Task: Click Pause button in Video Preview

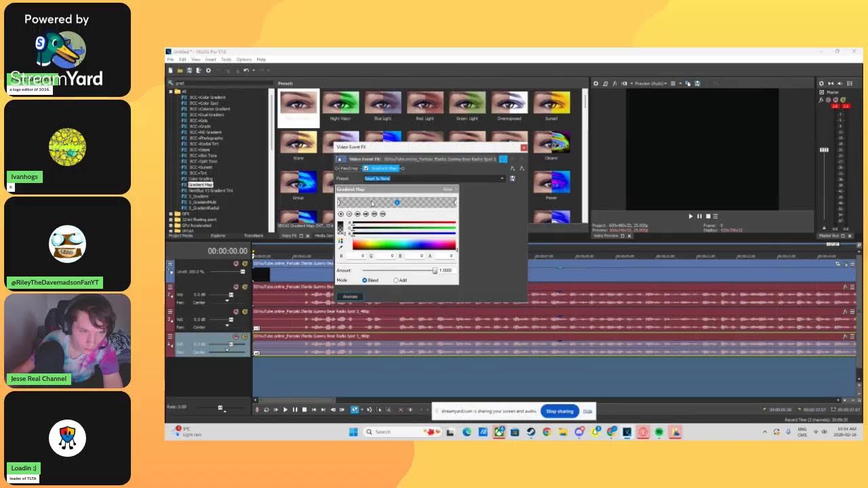Action: [699, 216]
